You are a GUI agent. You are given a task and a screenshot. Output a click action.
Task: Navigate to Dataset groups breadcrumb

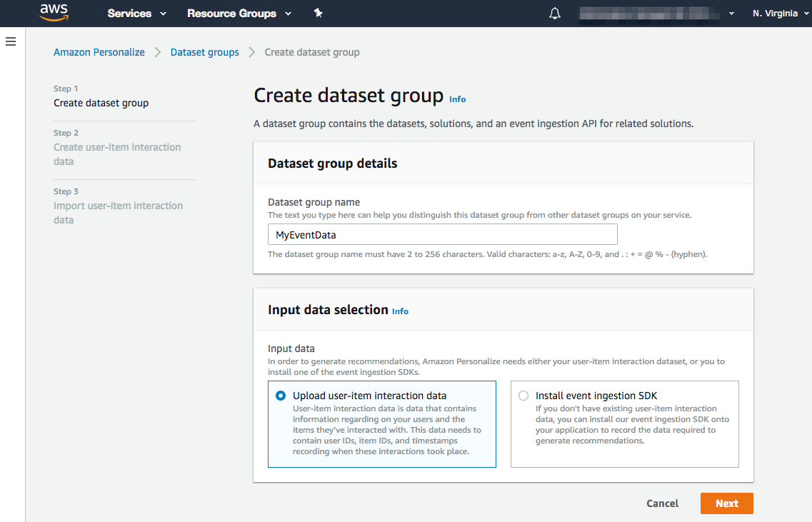coord(205,51)
